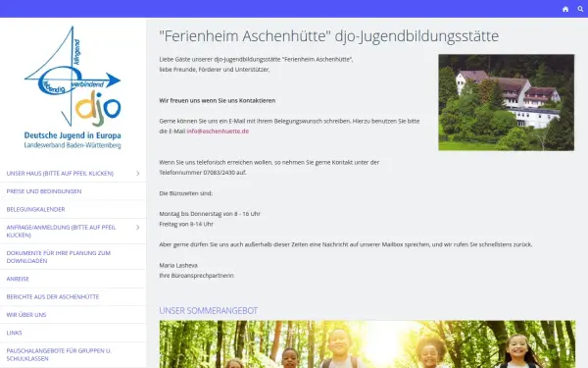Click the text 'Wir freuen uns wenn Sie uns Kontaktieren'
The width and height of the screenshot is (588, 368).
point(218,101)
